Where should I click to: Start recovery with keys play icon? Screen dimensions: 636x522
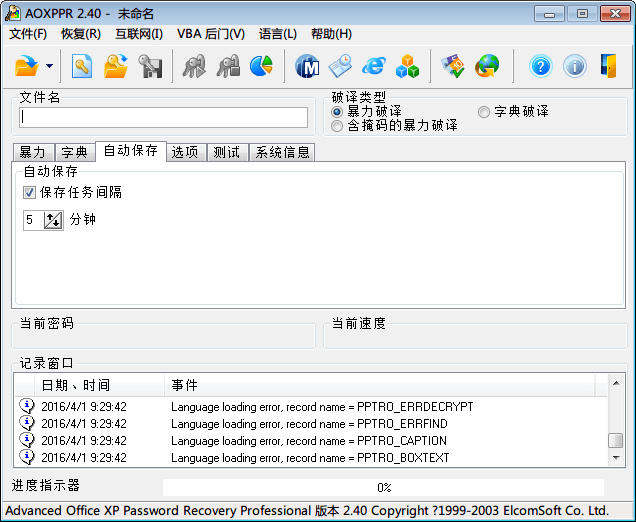pyautogui.click(x=194, y=66)
